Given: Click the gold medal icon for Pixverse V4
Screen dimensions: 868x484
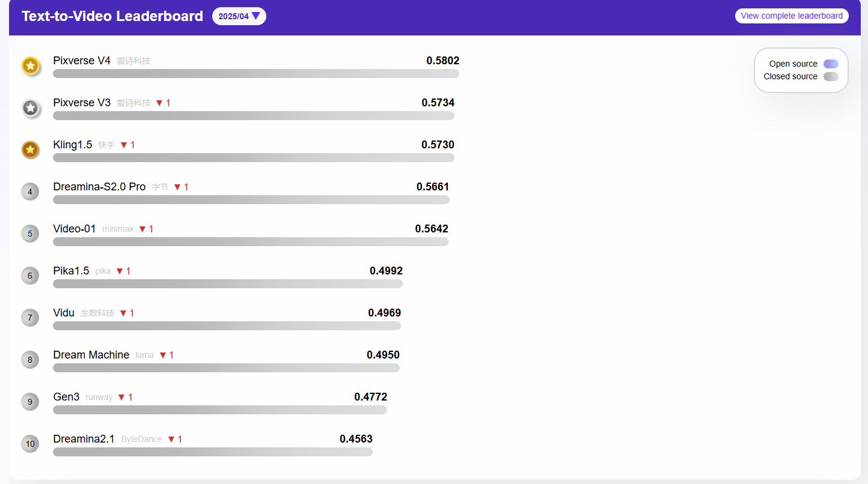Looking at the screenshot, I should coord(31,66).
